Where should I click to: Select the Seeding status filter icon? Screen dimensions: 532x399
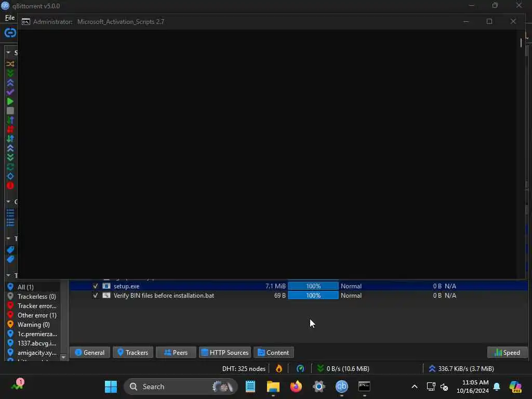pyautogui.click(x=10, y=83)
